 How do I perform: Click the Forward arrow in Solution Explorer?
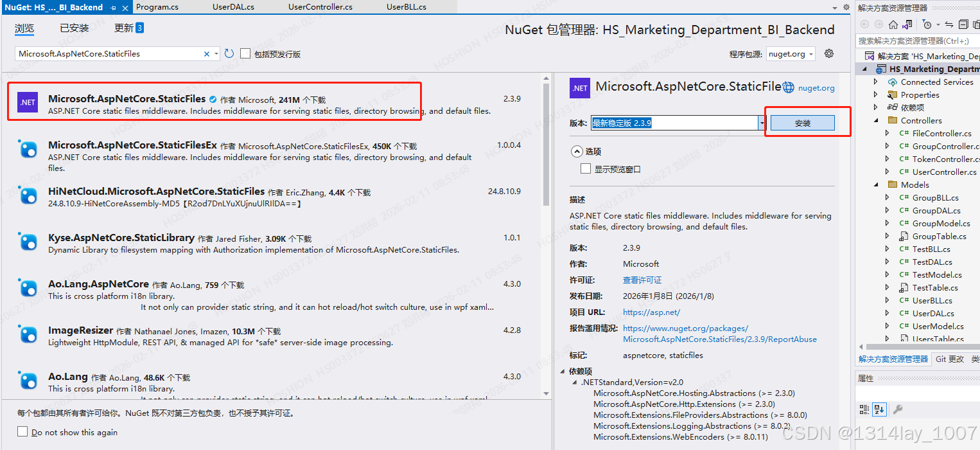pyautogui.click(x=879, y=24)
